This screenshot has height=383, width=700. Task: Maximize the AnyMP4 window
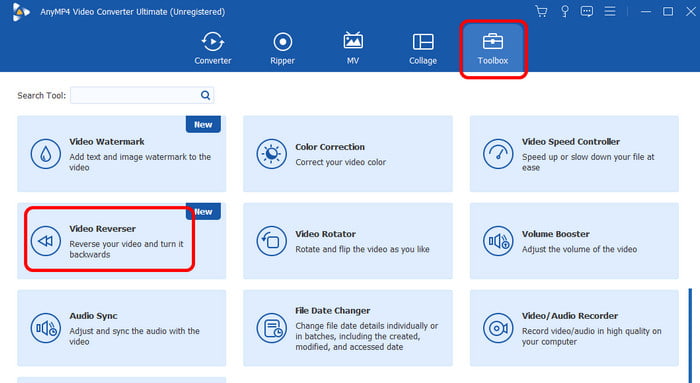[x=668, y=12]
